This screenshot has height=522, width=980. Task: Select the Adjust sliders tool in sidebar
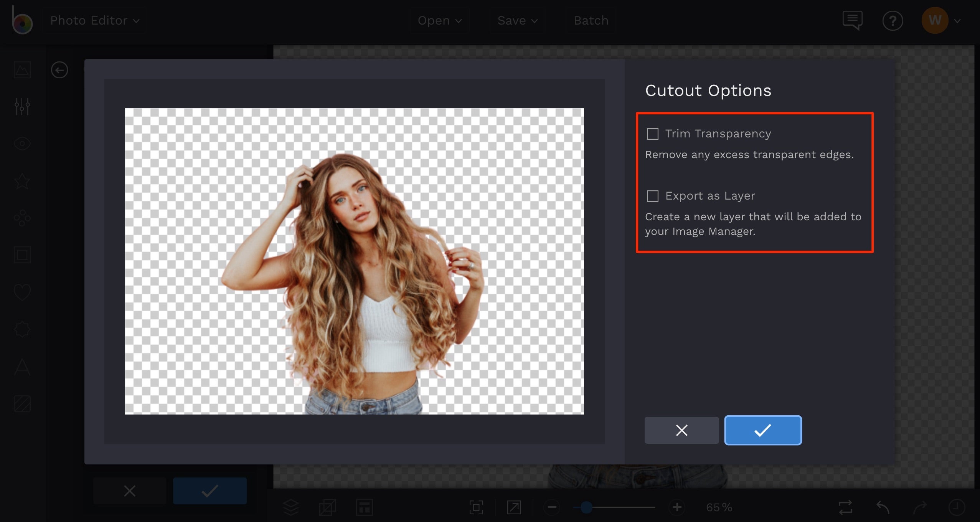pos(22,107)
